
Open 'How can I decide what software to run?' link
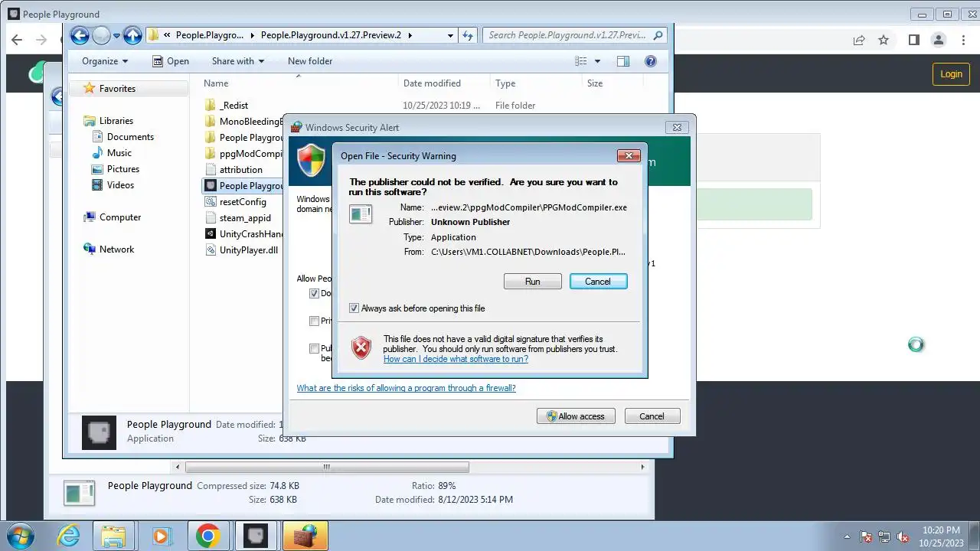click(456, 359)
